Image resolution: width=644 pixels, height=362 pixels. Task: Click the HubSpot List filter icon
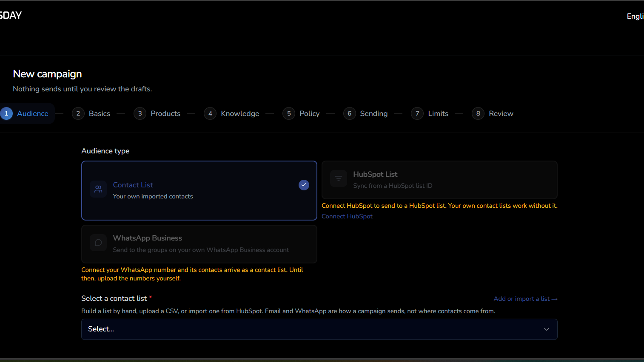click(x=339, y=178)
